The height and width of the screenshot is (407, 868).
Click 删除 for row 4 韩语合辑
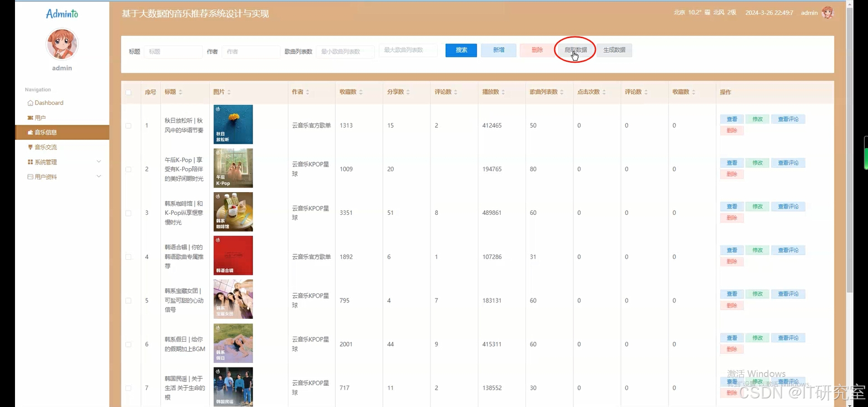click(732, 262)
